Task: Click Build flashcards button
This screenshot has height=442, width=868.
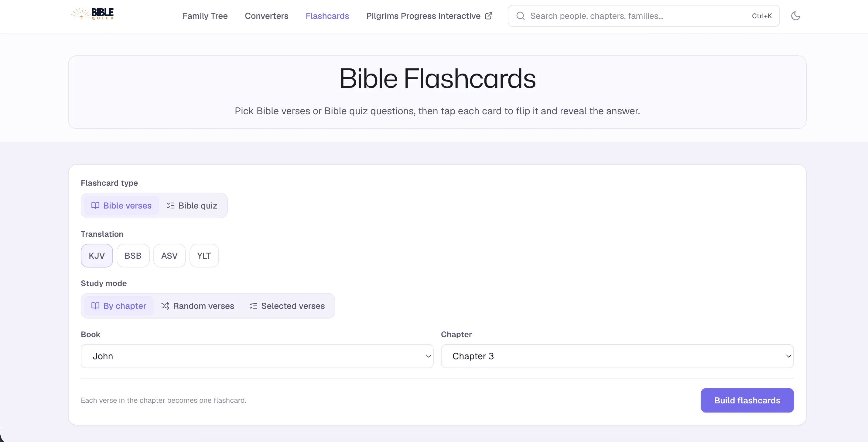Action: [x=747, y=400]
